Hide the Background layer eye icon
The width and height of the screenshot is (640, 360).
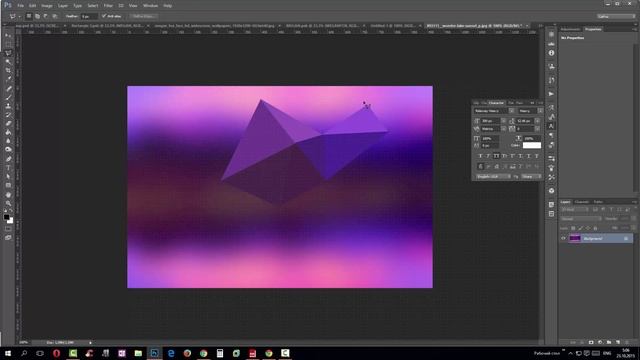click(x=563, y=238)
